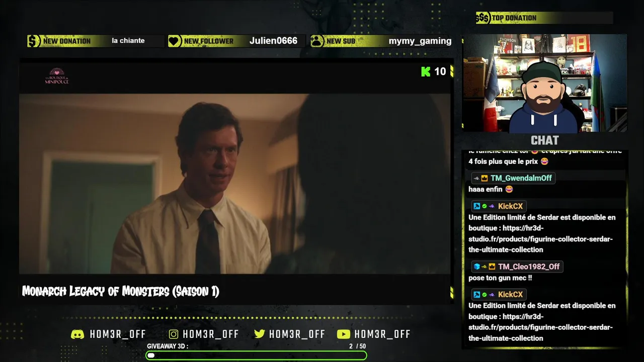Open the TM_Cleo1982_Off chat username
Screen dimensions: 644x362
point(529,266)
